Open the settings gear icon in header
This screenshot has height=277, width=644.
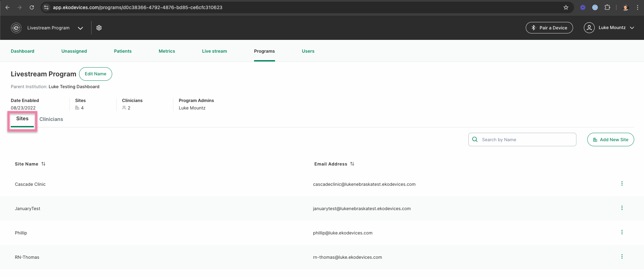point(99,28)
